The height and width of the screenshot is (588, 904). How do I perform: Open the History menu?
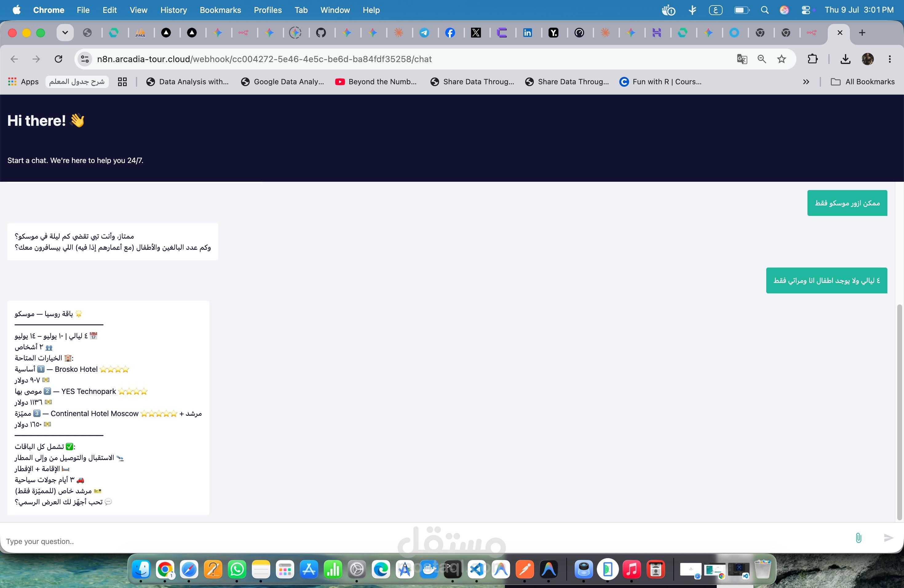tap(174, 10)
